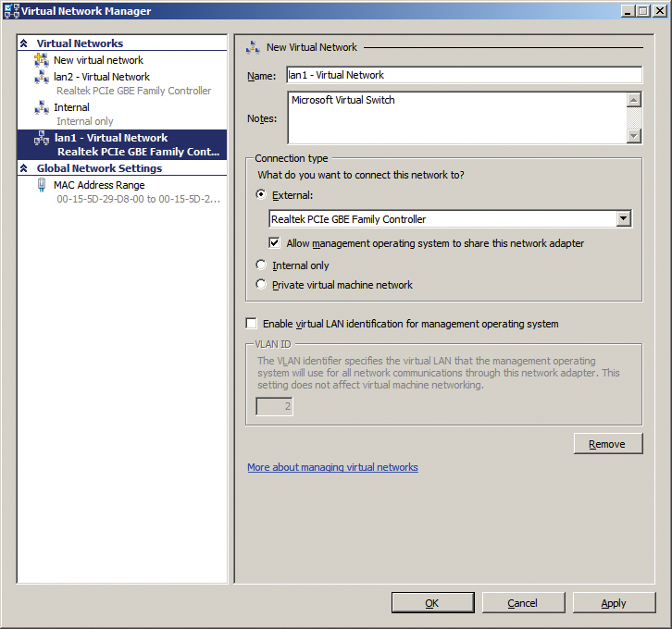The image size is (672, 629).
Task: Click the Notes text area
Action: [457, 117]
